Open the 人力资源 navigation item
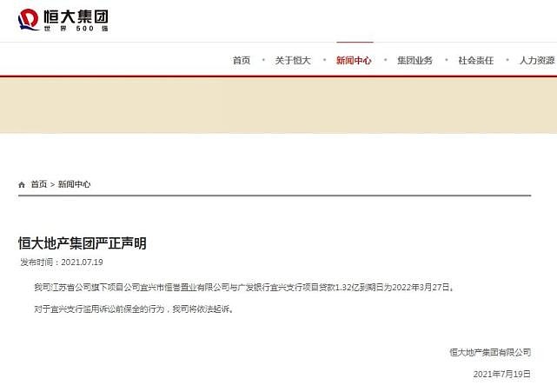This screenshot has width=557, height=392. (537, 61)
